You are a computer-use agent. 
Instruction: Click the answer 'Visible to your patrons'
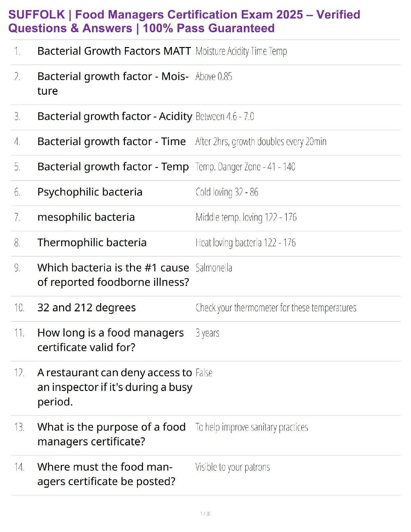click(232, 467)
